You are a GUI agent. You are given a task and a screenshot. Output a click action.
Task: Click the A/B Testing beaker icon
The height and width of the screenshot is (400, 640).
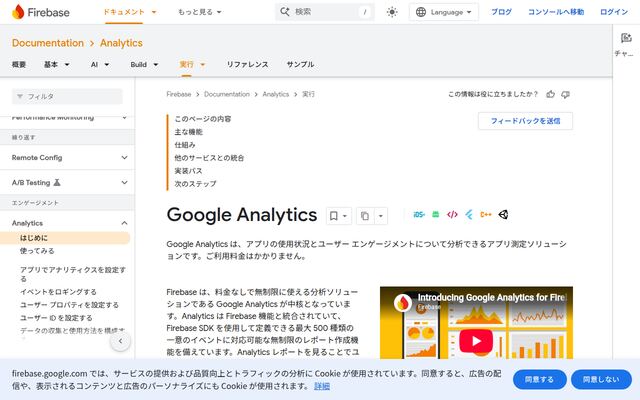[x=57, y=182]
